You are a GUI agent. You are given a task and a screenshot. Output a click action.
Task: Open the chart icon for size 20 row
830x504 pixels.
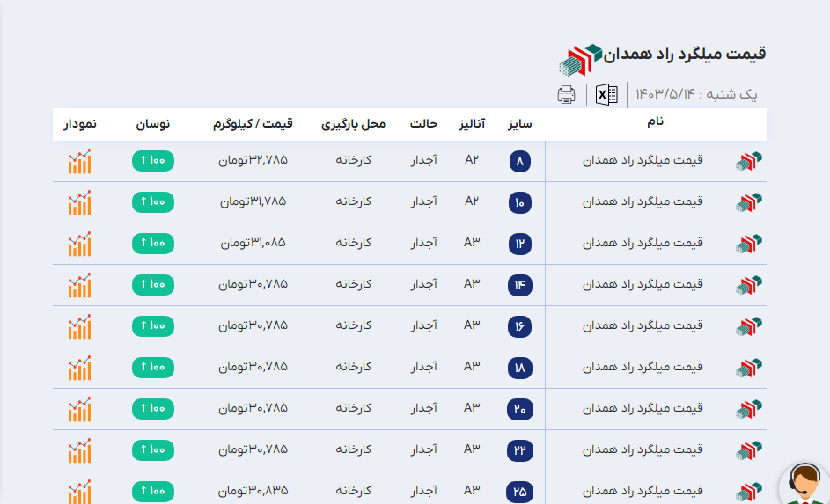[x=79, y=409]
